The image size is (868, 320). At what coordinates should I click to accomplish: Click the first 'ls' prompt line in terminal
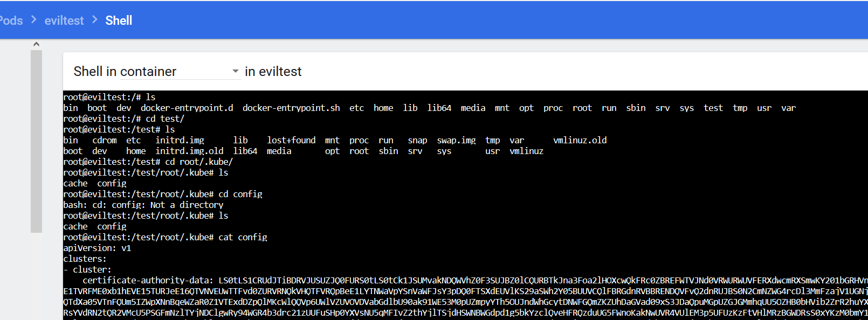(109, 97)
